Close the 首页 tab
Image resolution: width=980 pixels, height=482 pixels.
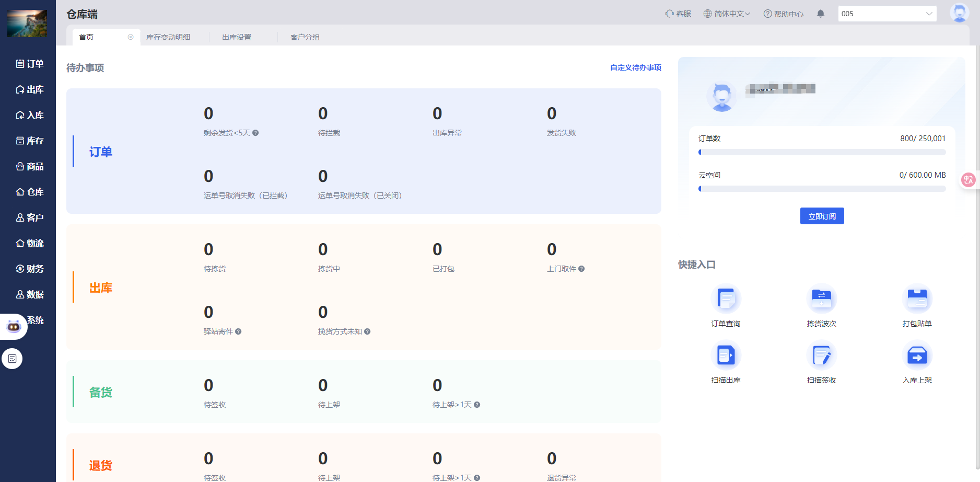click(131, 37)
